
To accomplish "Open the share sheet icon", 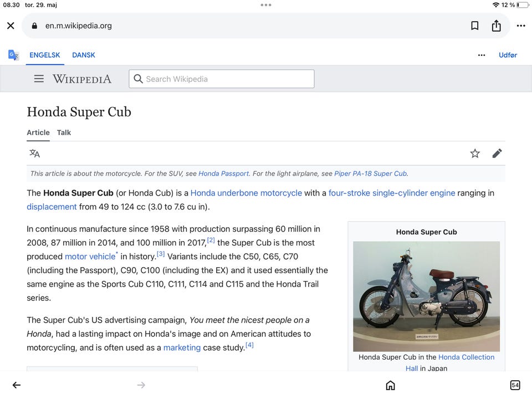I will pos(496,25).
